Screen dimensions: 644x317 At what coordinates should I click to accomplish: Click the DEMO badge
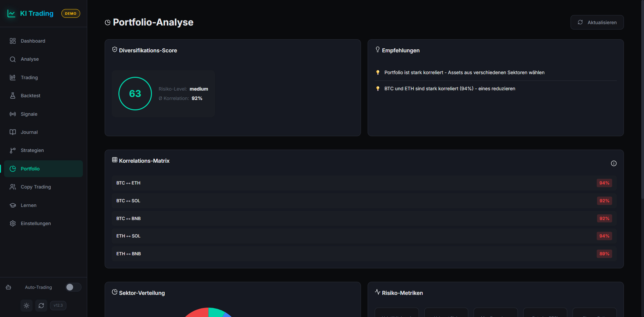70,13
